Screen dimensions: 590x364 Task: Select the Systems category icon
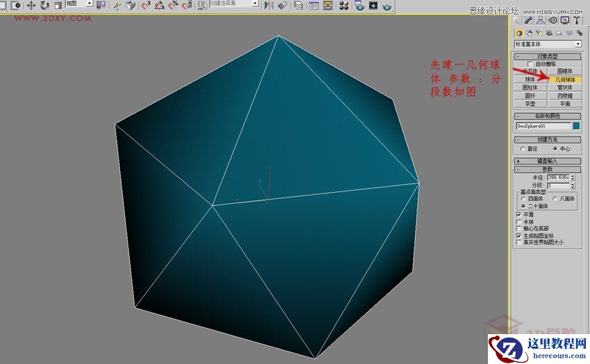pos(580,33)
